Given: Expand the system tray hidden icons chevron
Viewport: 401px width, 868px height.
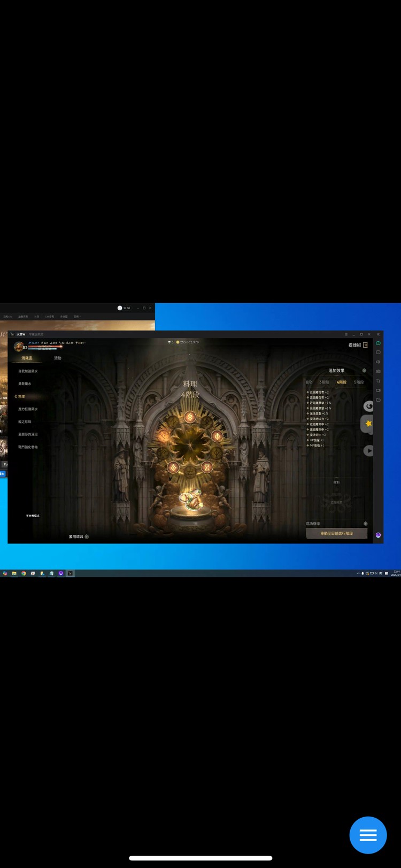Looking at the screenshot, I should (x=358, y=573).
